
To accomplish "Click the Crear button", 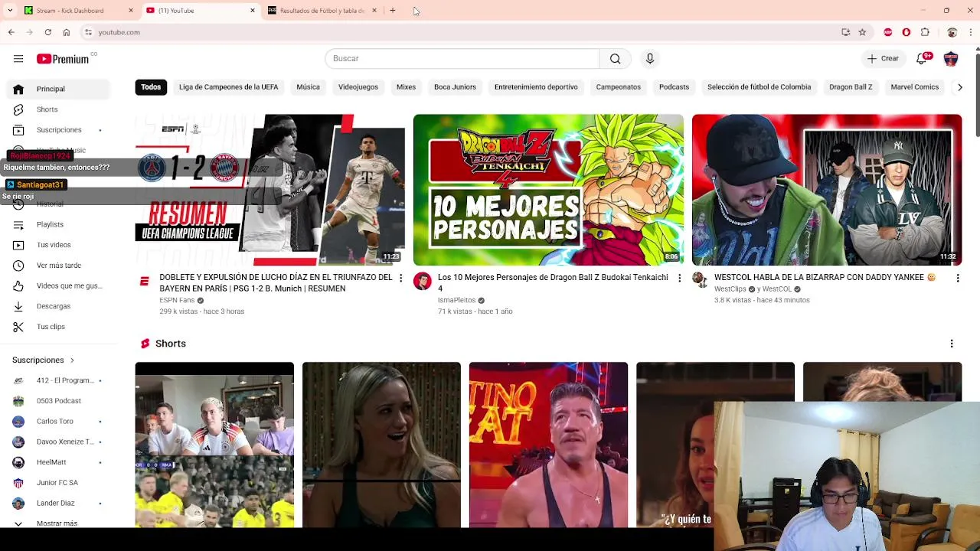I will 883,59.
